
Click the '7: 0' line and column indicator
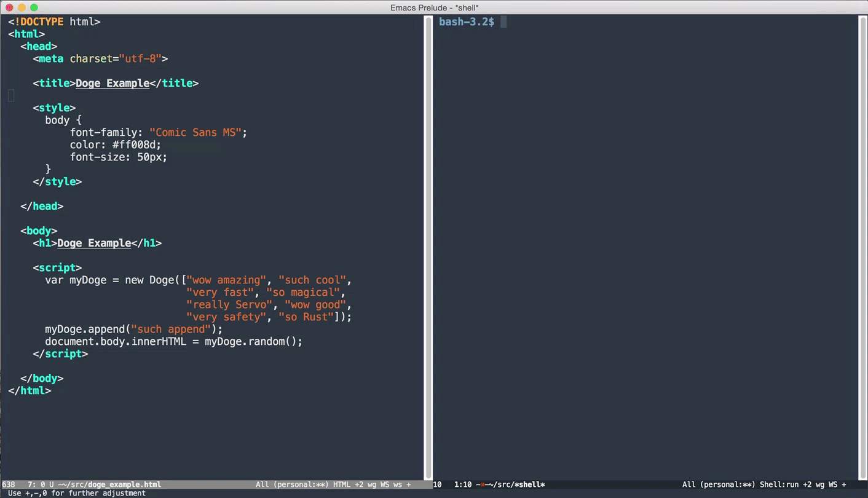point(36,484)
